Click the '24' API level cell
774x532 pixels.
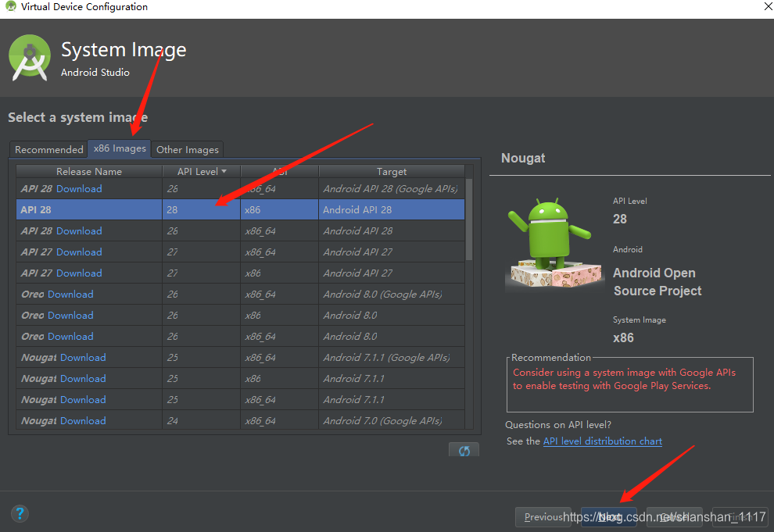point(202,421)
